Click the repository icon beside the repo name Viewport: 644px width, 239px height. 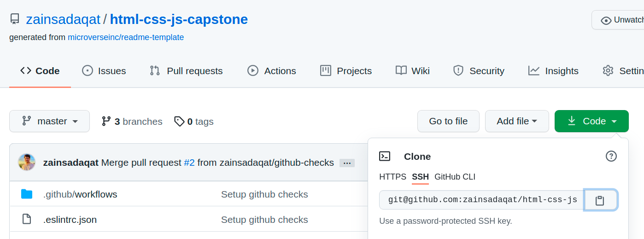[x=15, y=19]
